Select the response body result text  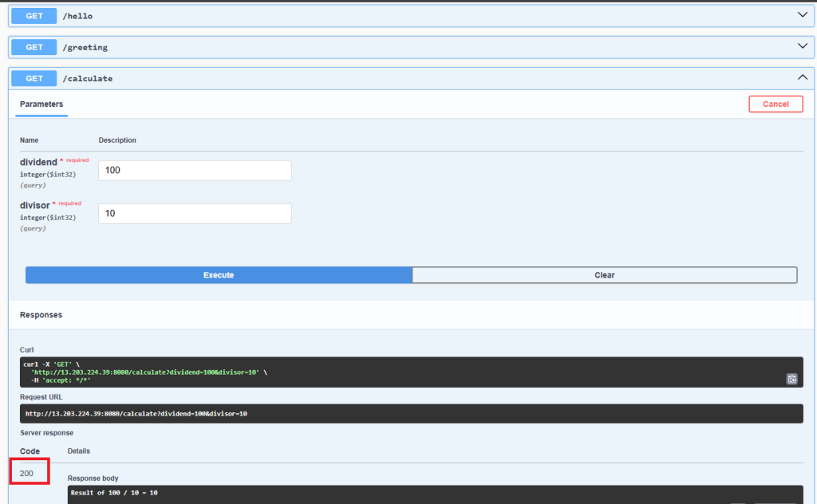(x=114, y=493)
